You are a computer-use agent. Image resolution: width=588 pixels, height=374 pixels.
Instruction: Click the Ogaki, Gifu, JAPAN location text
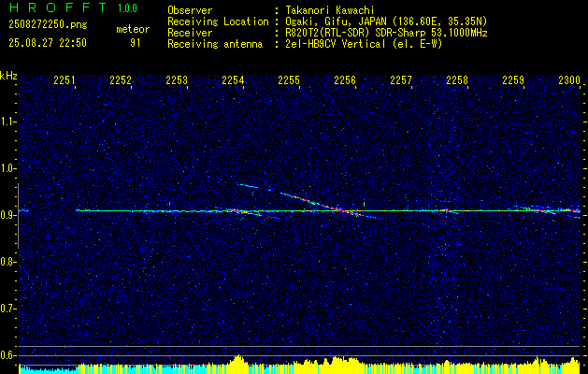tap(386, 22)
